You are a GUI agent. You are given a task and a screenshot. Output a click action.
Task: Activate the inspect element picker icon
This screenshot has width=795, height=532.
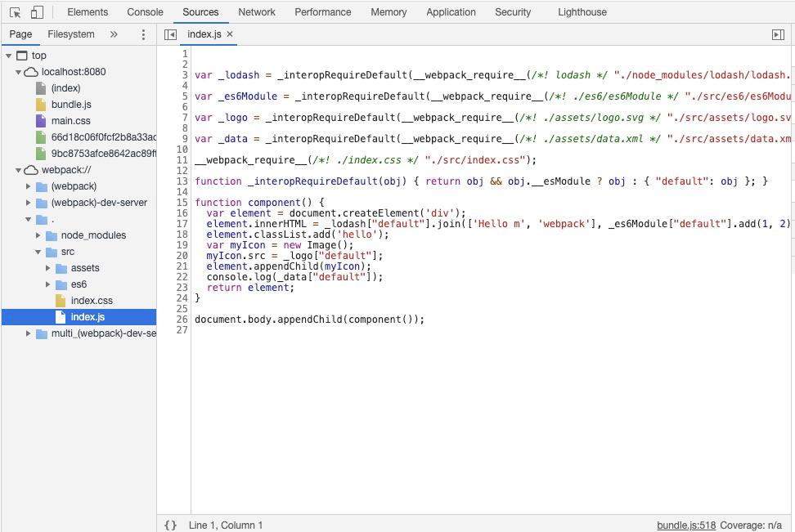[x=16, y=12]
